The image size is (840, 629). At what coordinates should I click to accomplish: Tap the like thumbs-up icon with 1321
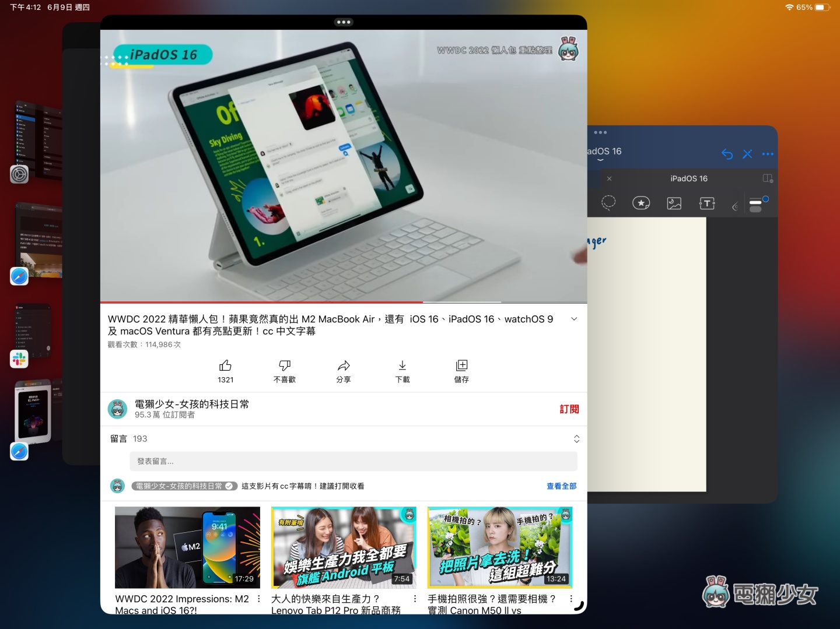pos(225,366)
